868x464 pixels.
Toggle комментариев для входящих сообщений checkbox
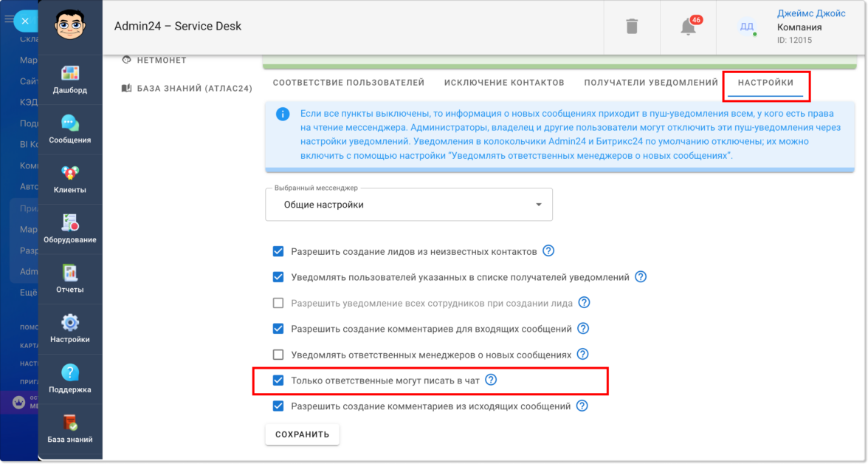click(x=278, y=329)
